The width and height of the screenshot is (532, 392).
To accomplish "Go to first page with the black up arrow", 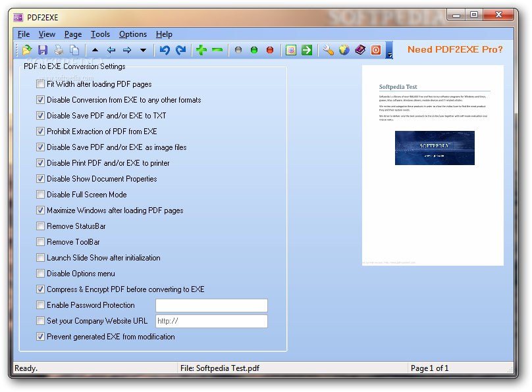I will click(x=95, y=50).
